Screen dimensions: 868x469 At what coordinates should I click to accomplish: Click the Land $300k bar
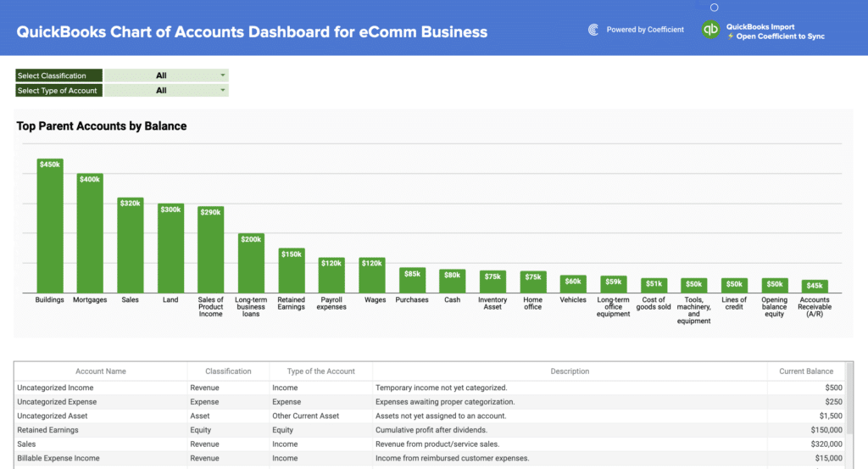(170, 248)
